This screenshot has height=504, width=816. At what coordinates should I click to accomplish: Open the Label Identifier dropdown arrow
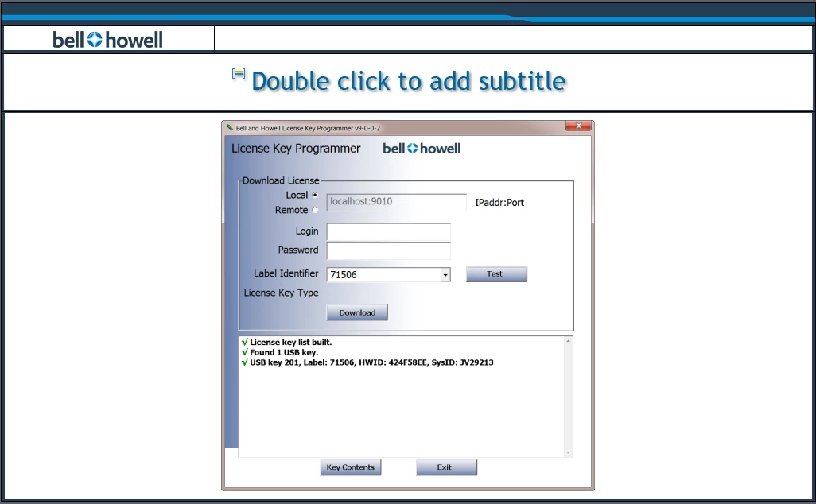(x=445, y=274)
